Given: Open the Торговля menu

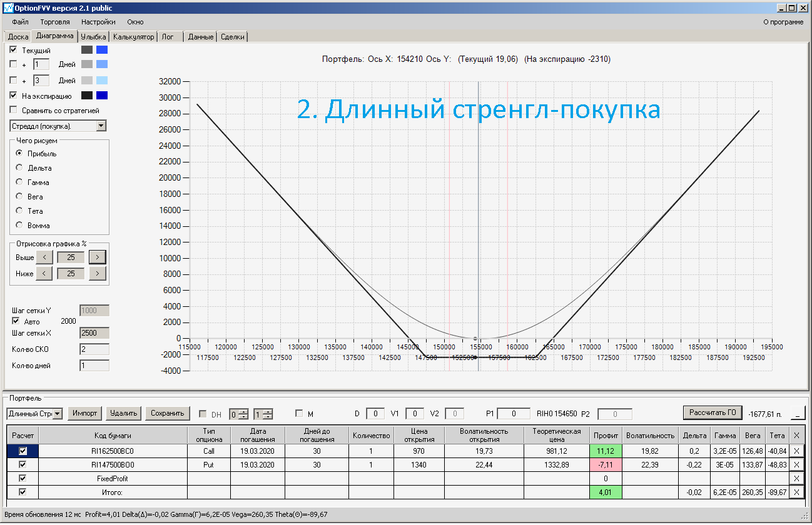Looking at the screenshot, I should point(55,22).
